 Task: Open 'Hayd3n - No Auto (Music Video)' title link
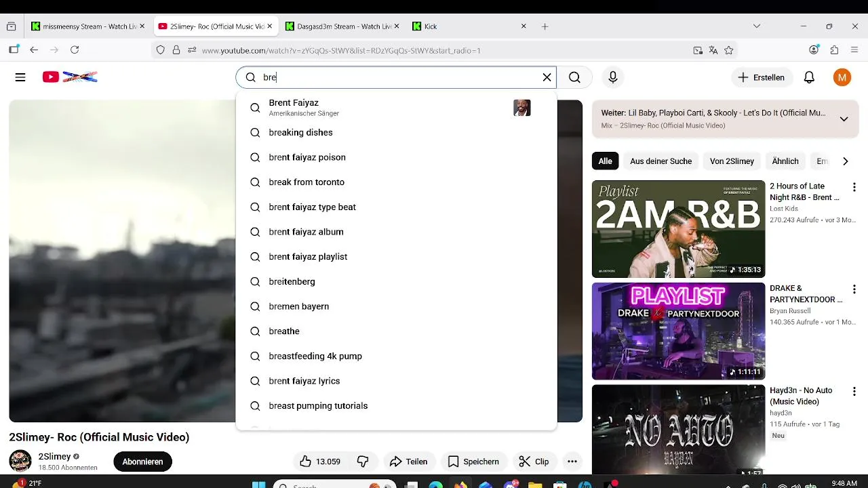click(801, 396)
